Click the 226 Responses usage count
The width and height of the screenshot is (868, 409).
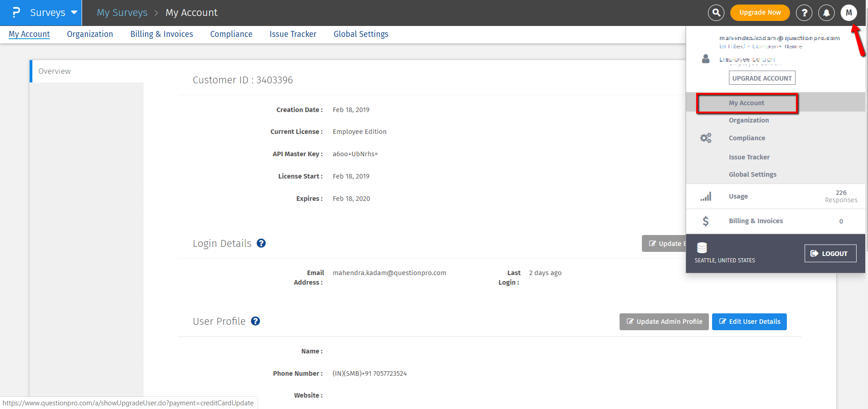point(841,196)
